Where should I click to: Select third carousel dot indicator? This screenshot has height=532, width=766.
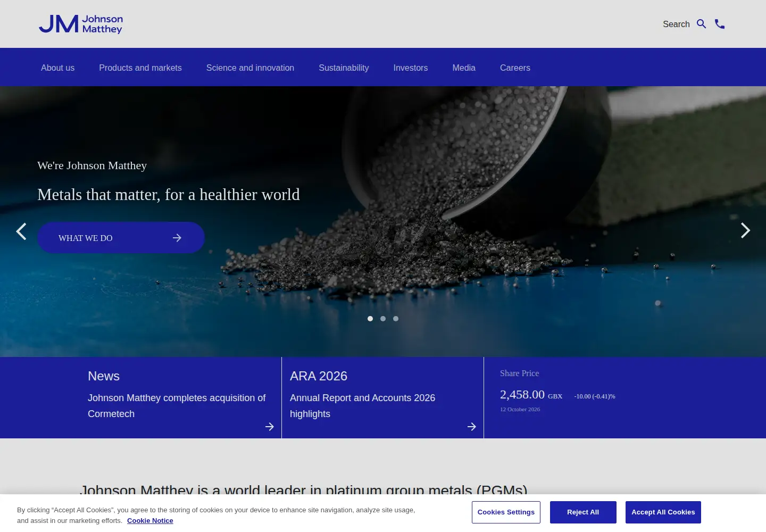point(396,319)
